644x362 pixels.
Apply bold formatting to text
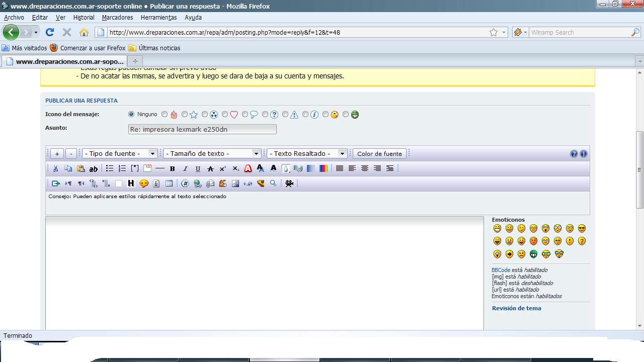(172, 169)
